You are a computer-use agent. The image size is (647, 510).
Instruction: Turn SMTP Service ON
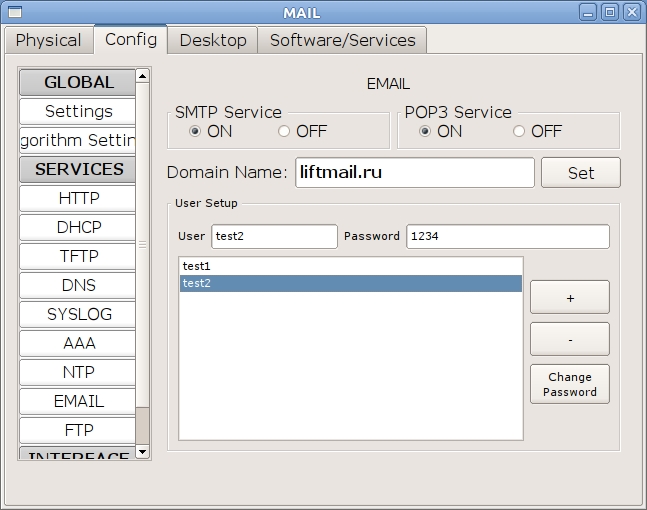(x=196, y=131)
